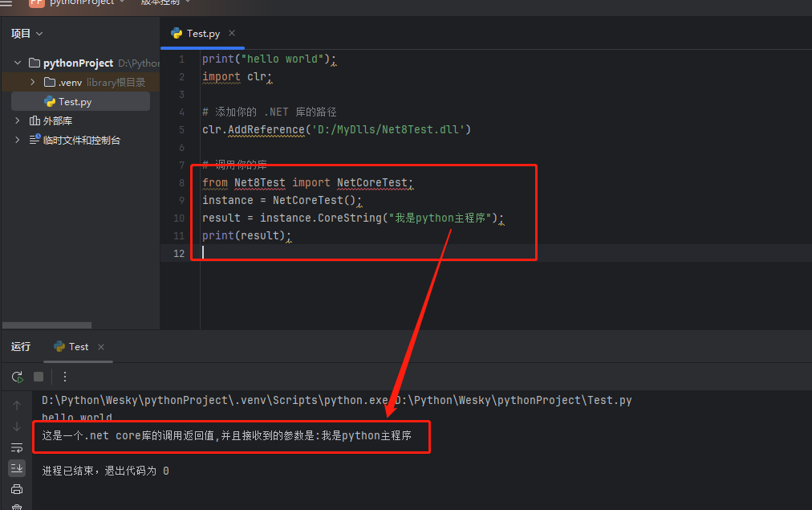812x510 pixels.
Task: Click the Rerun Test icon
Action: click(x=17, y=377)
